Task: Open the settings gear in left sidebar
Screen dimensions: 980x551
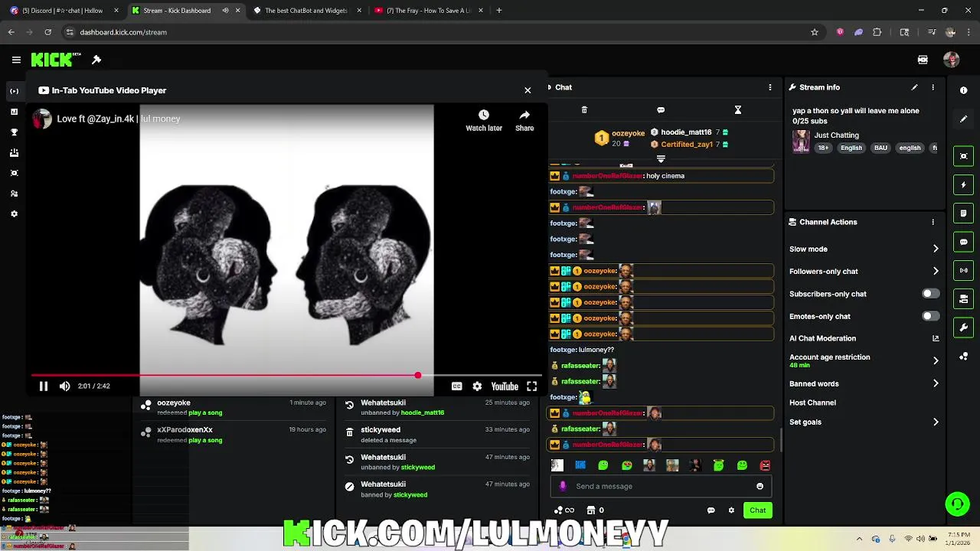Action: pyautogui.click(x=14, y=214)
